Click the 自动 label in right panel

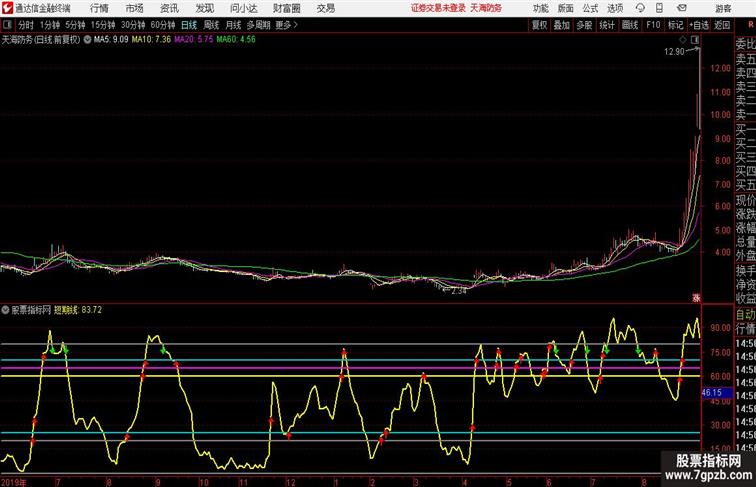click(x=745, y=315)
